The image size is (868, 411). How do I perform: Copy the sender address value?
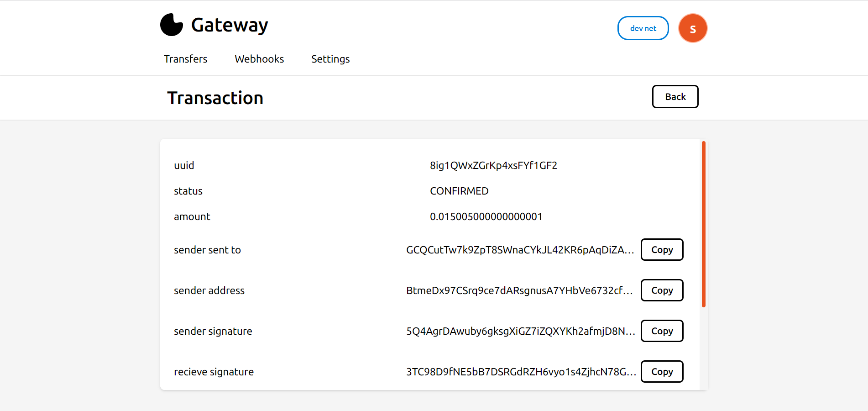click(662, 290)
